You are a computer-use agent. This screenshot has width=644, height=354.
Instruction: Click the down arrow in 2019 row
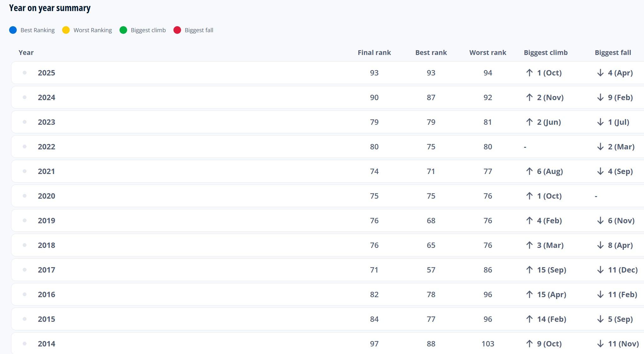pyautogui.click(x=600, y=221)
